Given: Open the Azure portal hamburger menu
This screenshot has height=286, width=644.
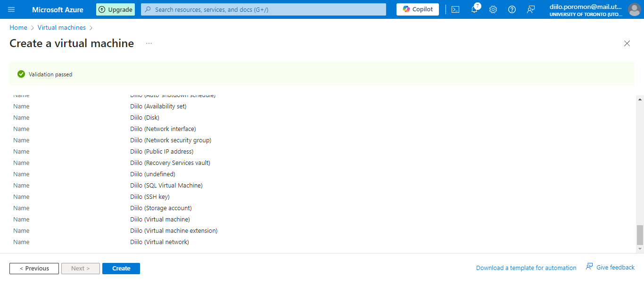Looking at the screenshot, I should point(11,9).
